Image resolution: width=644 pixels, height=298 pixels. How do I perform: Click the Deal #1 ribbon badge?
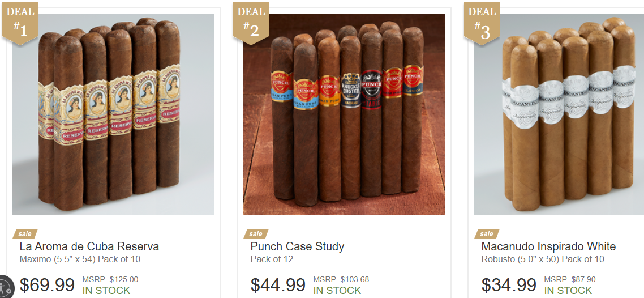pyautogui.click(x=20, y=23)
